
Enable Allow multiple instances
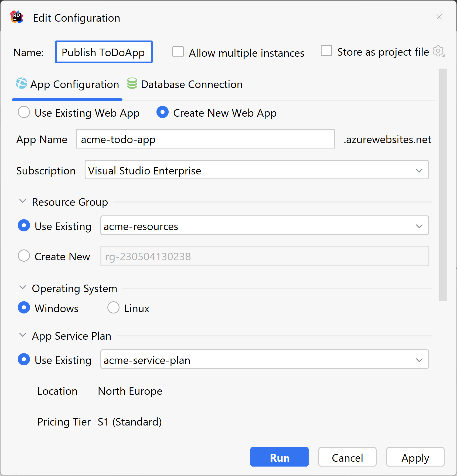[178, 52]
